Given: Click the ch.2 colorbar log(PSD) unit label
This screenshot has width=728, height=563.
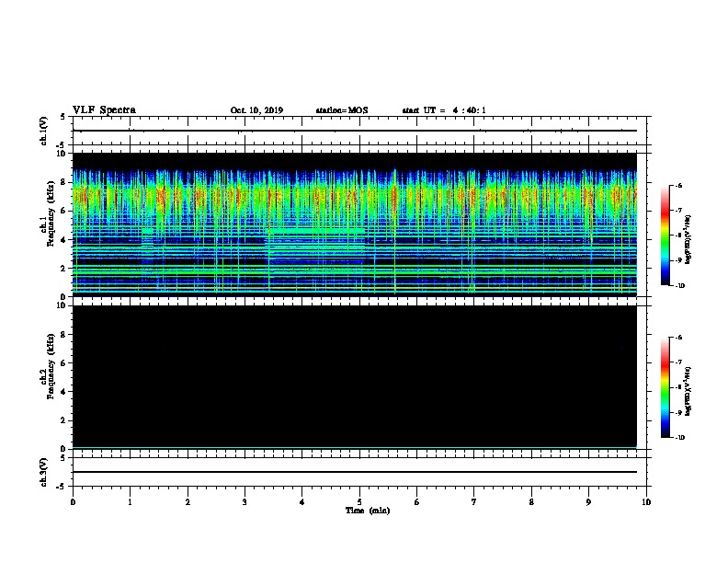Looking at the screenshot, I should pos(688,391).
